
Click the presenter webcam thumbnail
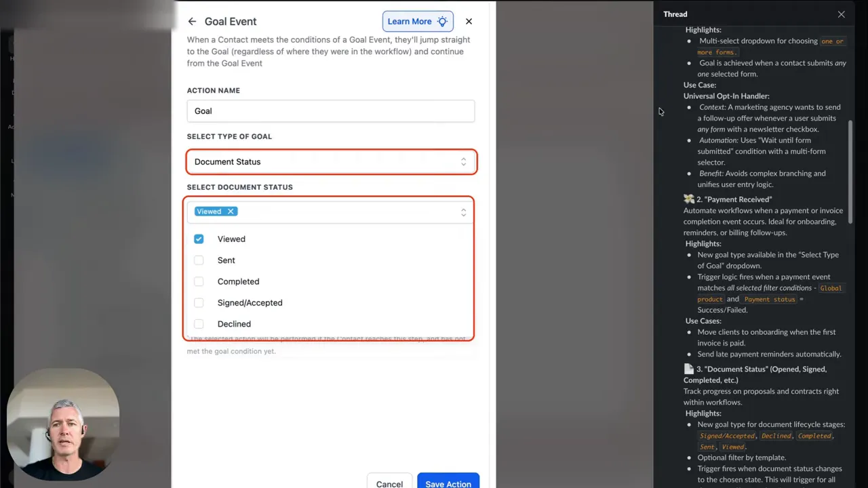[x=62, y=424]
